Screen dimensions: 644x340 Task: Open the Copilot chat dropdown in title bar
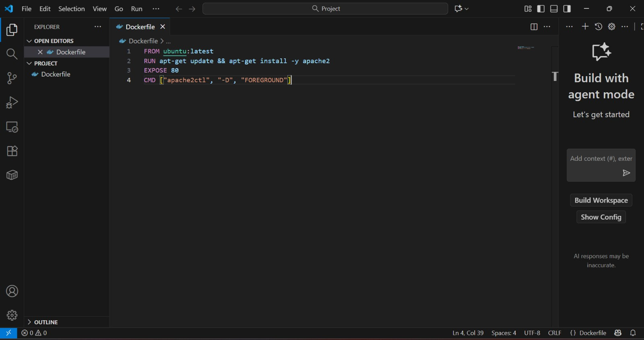point(466,9)
